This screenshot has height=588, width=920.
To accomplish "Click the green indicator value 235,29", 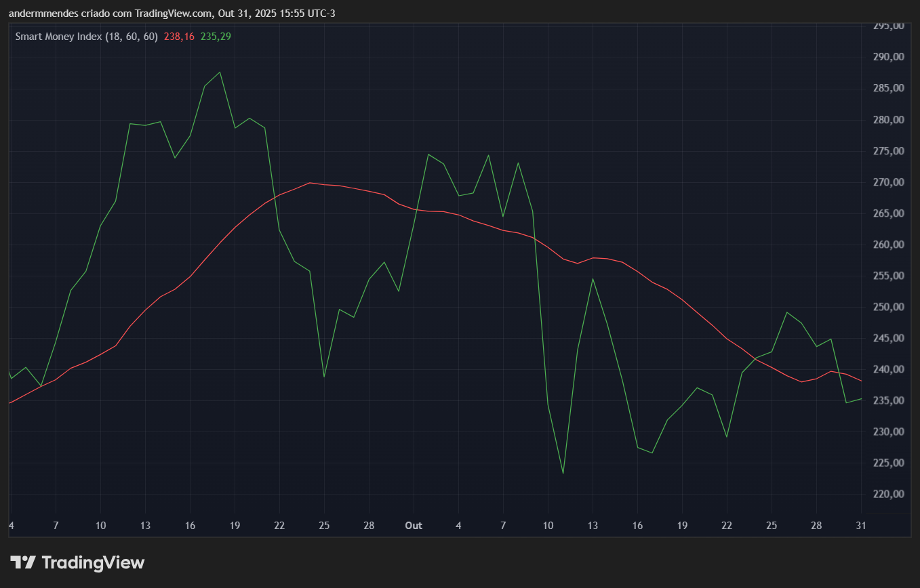I will [214, 36].
